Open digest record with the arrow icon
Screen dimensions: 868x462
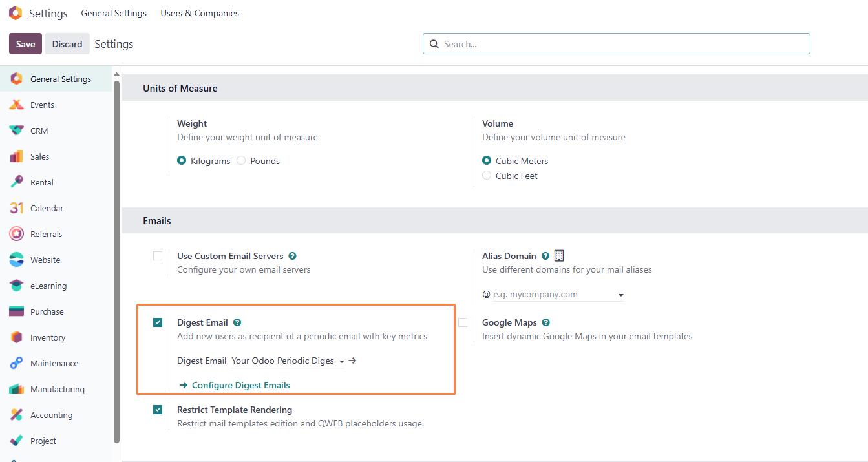tap(353, 361)
